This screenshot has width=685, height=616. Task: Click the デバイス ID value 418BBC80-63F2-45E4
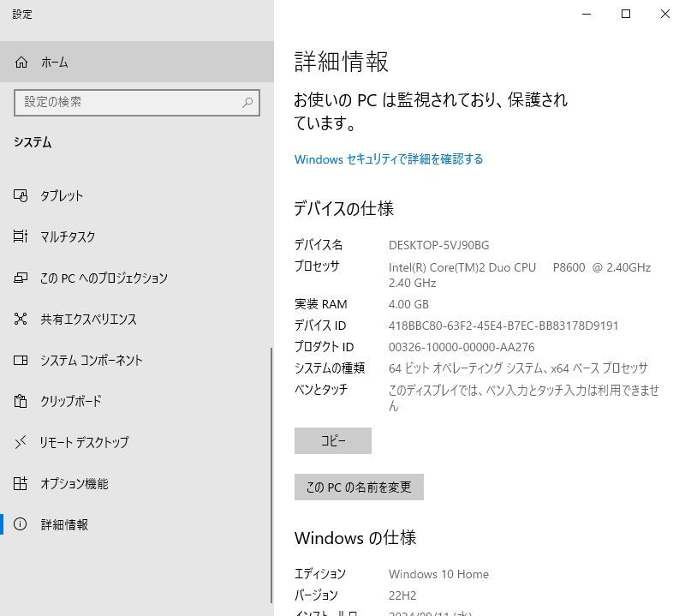(503, 326)
